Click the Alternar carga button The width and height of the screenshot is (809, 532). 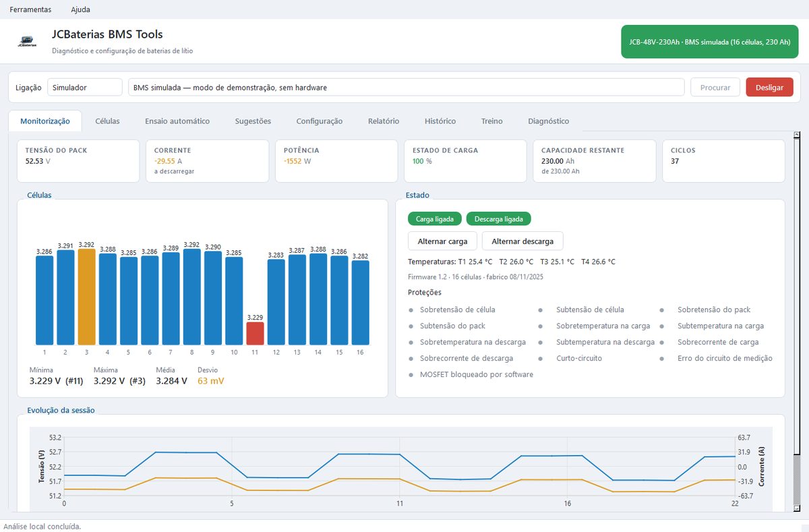(443, 241)
